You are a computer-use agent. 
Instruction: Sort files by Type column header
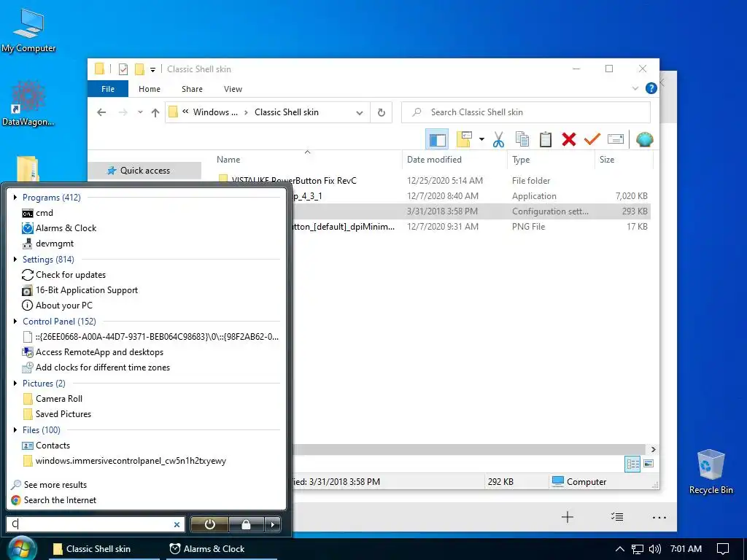click(x=551, y=160)
